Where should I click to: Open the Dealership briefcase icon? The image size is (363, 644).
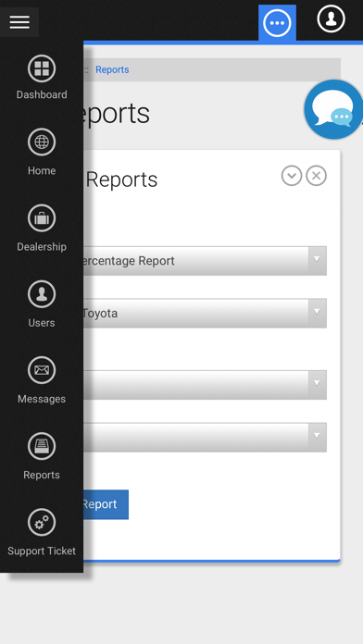coord(42,218)
